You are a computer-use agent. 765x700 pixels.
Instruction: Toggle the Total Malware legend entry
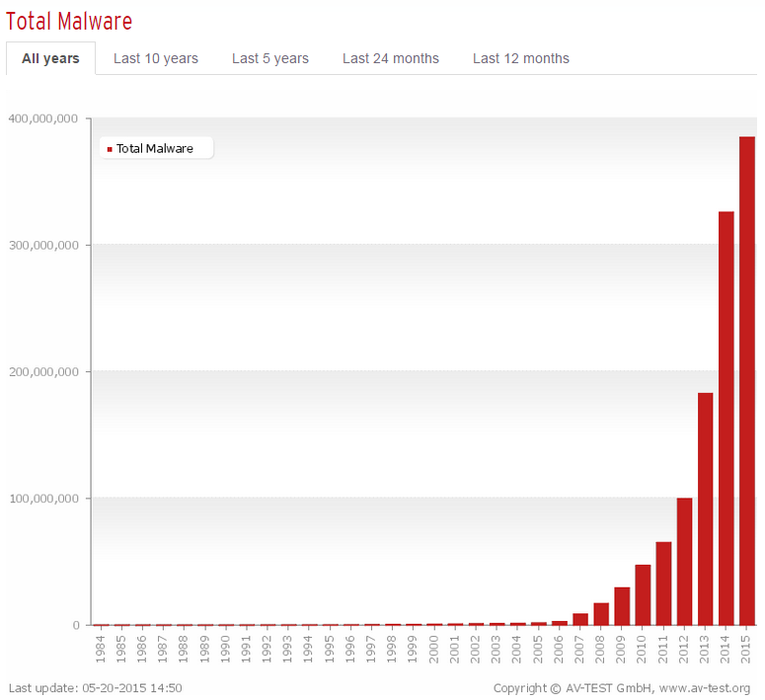[x=155, y=149]
